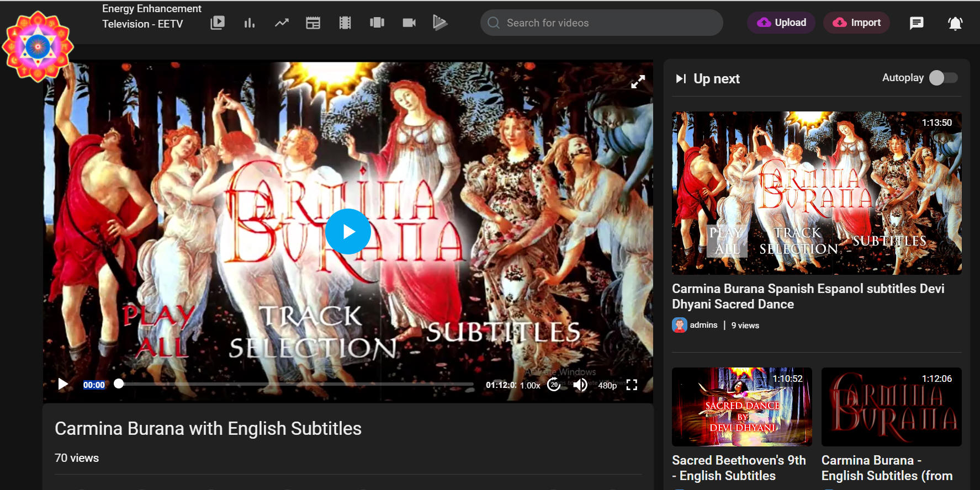Mute the video with speaker icon
Viewport: 980px width, 490px height.
pos(580,385)
